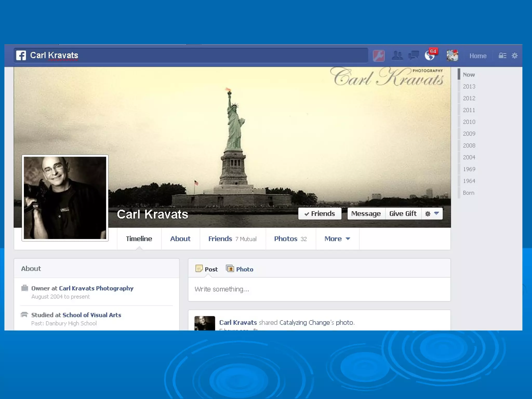Image resolution: width=532 pixels, height=399 pixels.
Task: Click the red wrench icon in top bar
Action: 379,56
